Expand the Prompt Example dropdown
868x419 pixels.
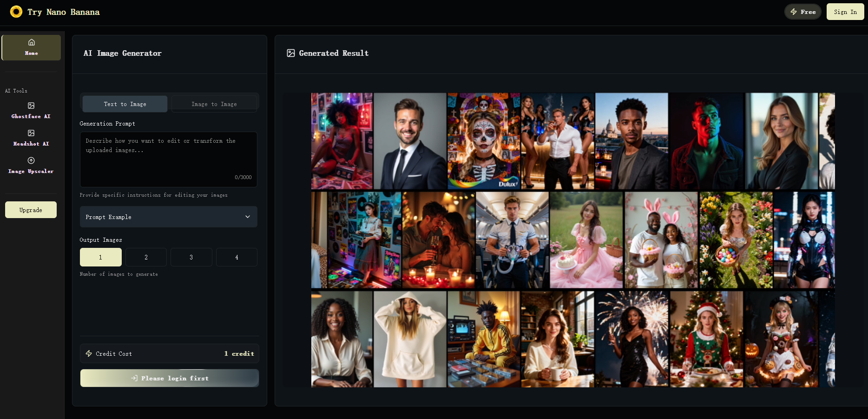coord(168,217)
